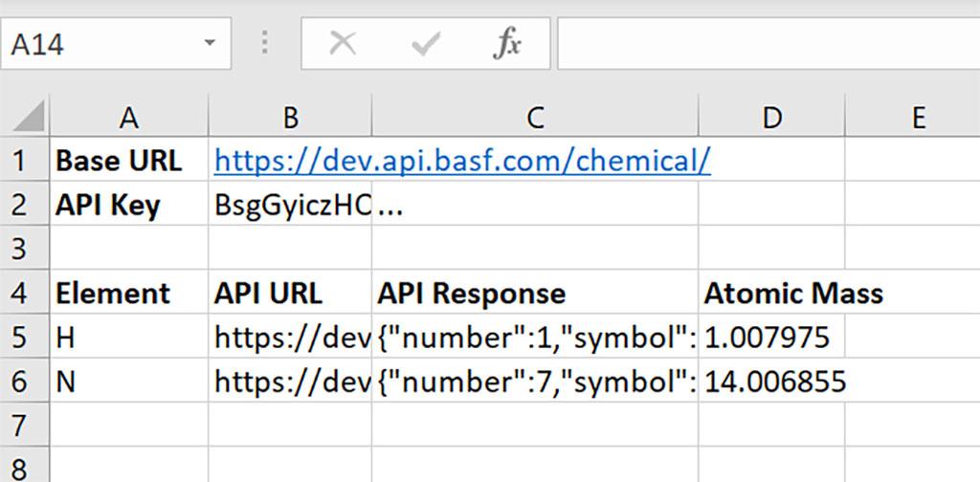Select row 4 header
This screenshot has height=482, width=980.
[24, 292]
